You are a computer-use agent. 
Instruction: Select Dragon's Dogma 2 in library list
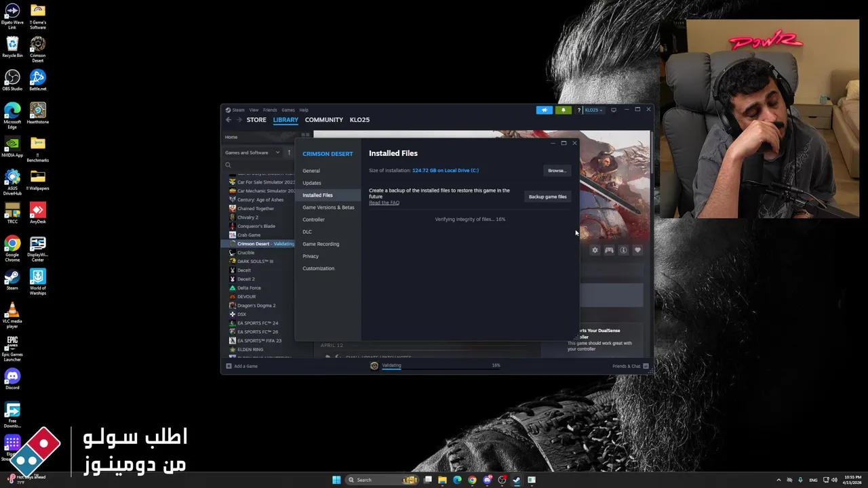click(256, 306)
